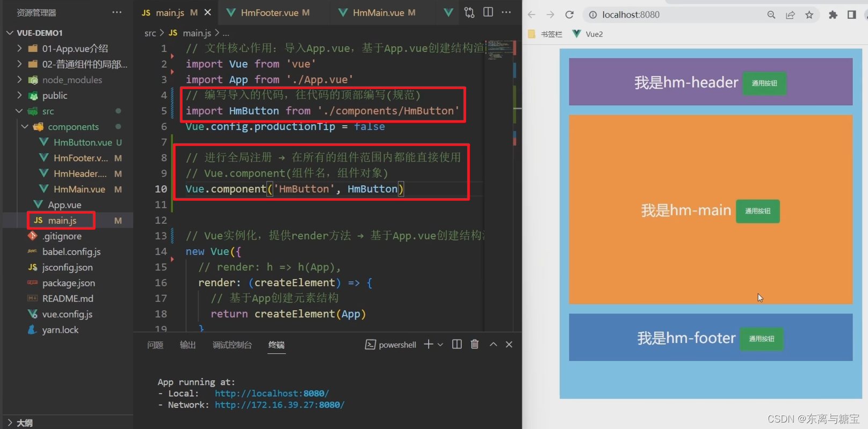Go forward in the browser
The height and width of the screenshot is (429, 868).
pos(550,14)
